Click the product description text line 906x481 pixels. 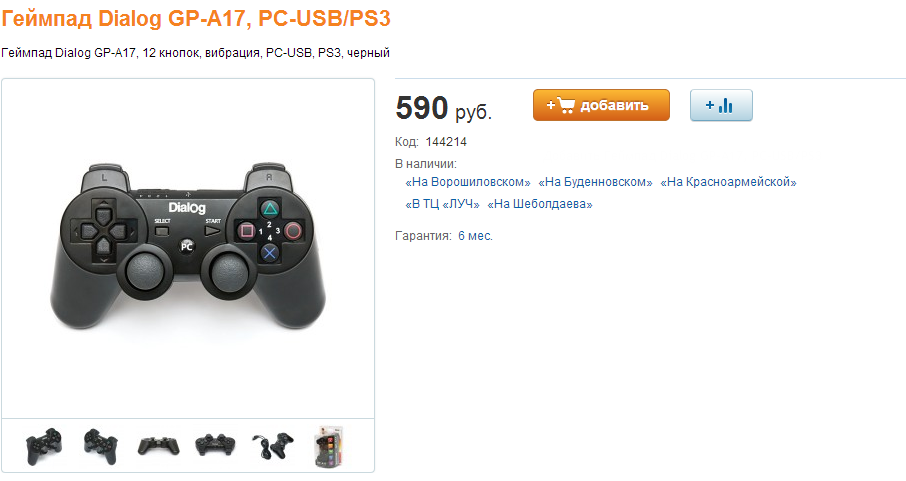click(195, 53)
